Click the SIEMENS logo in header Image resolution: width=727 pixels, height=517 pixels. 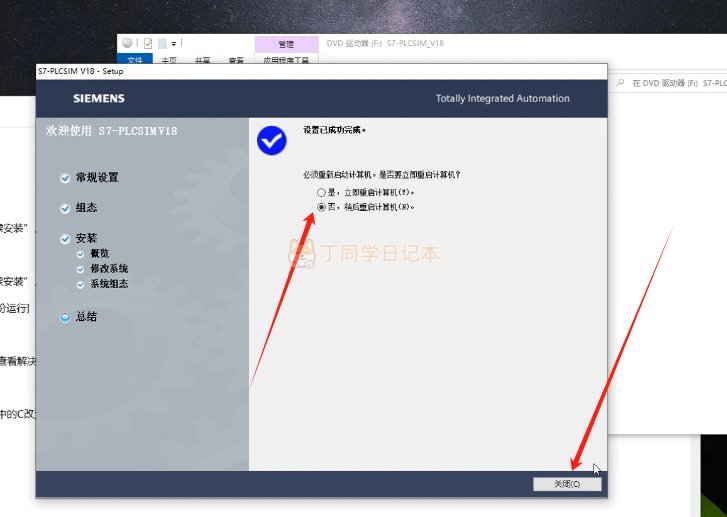99,98
